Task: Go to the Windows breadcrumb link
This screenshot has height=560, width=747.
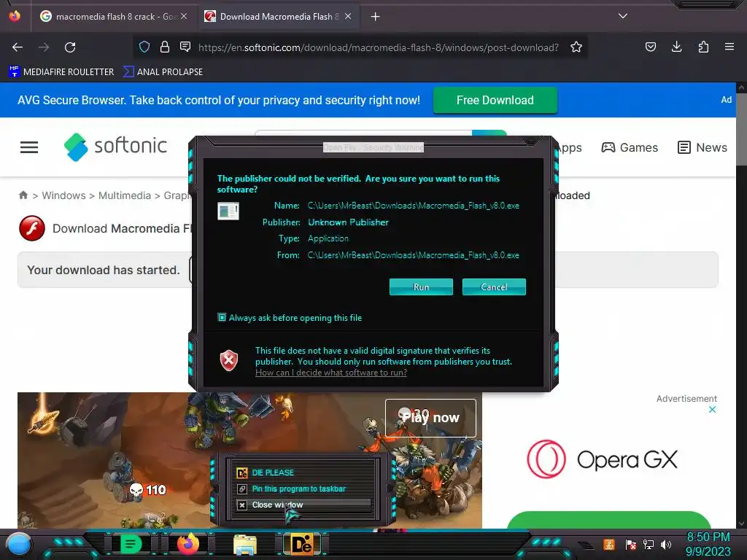Action: (63, 195)
